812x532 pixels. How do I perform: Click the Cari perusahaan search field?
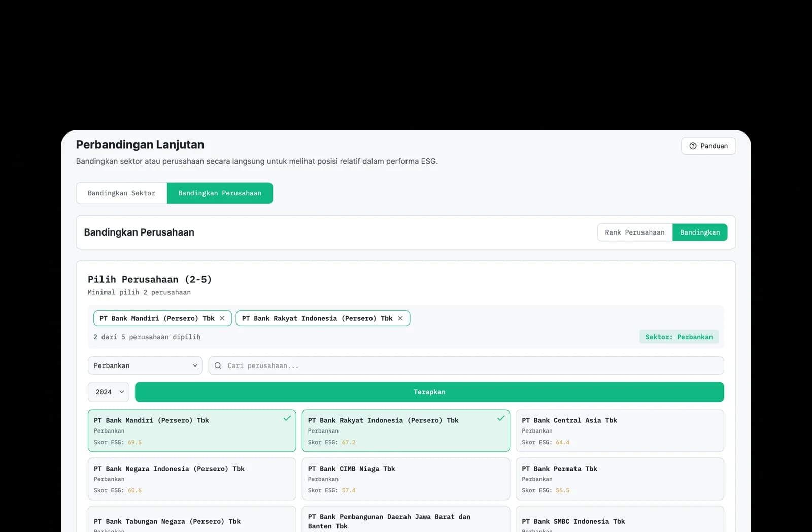[466, 365]
